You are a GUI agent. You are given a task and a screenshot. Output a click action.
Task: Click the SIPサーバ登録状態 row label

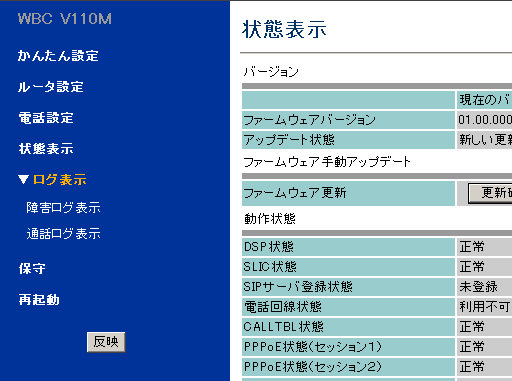pos(298,287)
